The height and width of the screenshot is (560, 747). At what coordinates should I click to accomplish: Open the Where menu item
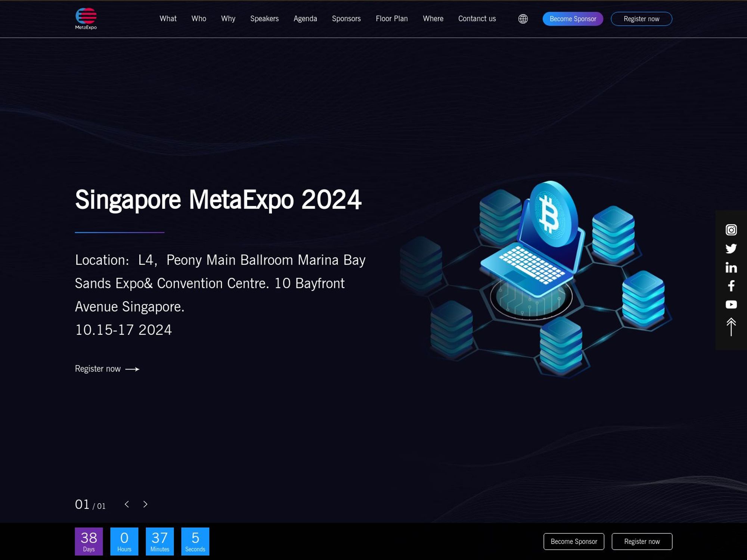click(433, 19)
